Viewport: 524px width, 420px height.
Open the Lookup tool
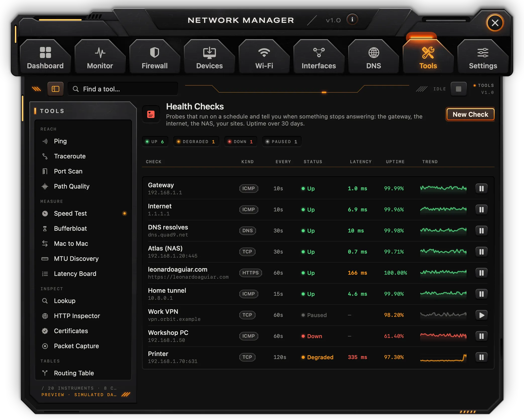tap(83, 301)
